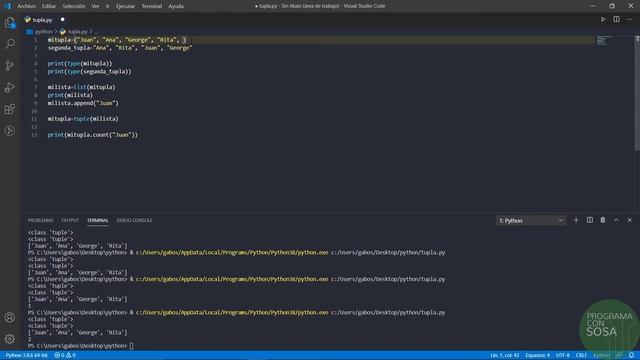The image size is (640, 360).
Task: Click the python folder breadcrumb
Action: (44, 31)
